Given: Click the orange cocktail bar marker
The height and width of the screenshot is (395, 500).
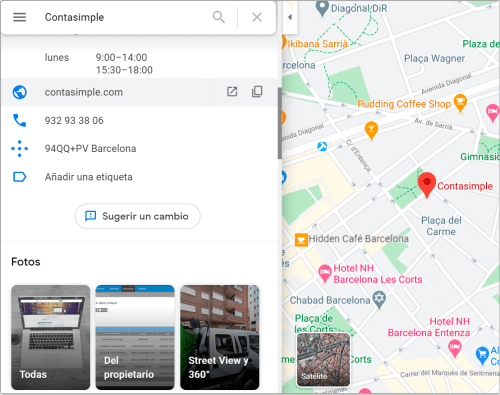Looking at the screenshot, I should tap(371, 130).
